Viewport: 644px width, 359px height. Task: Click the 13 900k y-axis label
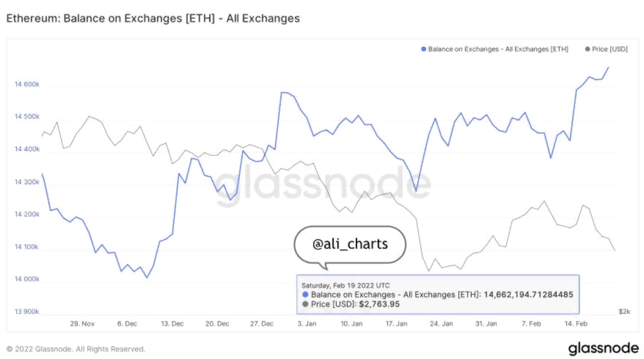(27, 312)
